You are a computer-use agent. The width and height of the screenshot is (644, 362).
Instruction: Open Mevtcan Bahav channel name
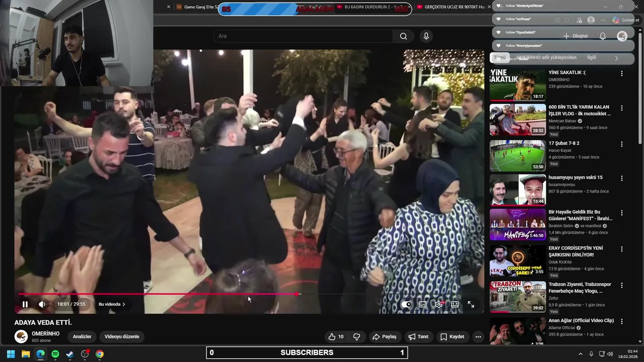click(x=562, y=121)
